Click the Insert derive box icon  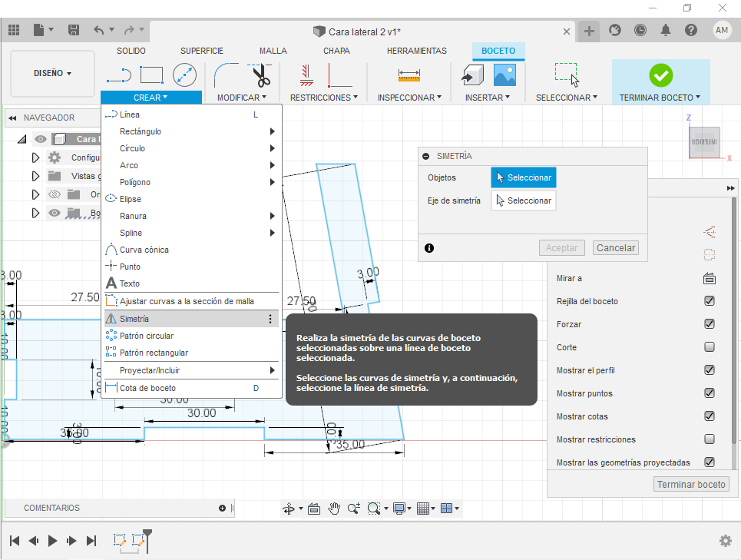pos(472,75)
